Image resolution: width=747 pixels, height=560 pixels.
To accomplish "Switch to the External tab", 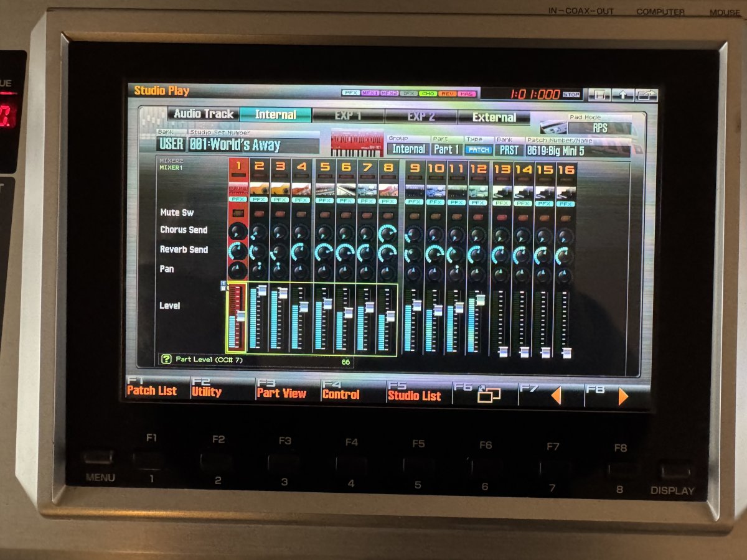I will 494,117.
